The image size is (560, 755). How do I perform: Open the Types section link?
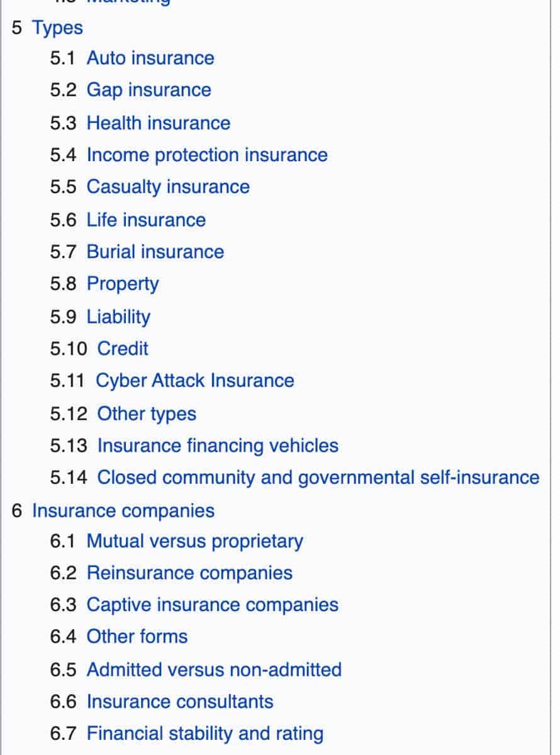[x=57, y=28]
